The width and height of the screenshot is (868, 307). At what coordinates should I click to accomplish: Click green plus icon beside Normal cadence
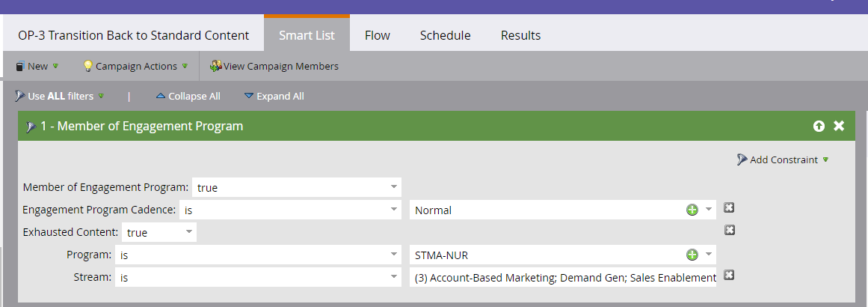tap(692, 210)
